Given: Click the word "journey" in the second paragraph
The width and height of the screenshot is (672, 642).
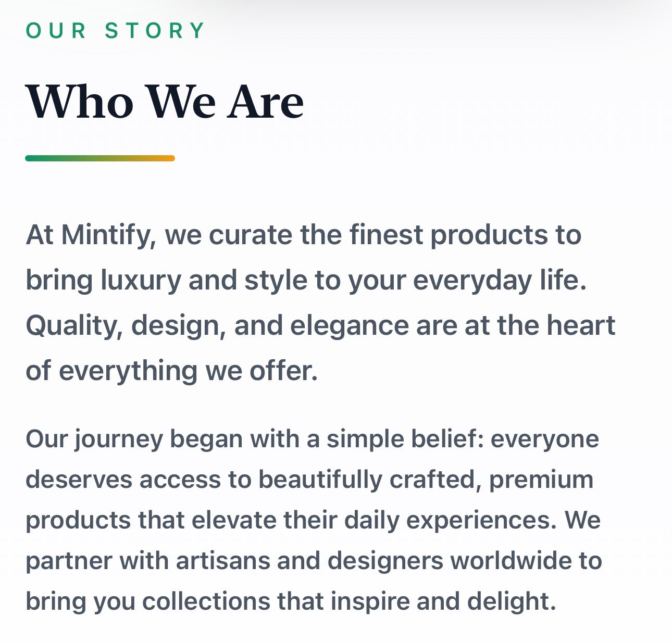Looking at the screenshot, I should 119,439.
